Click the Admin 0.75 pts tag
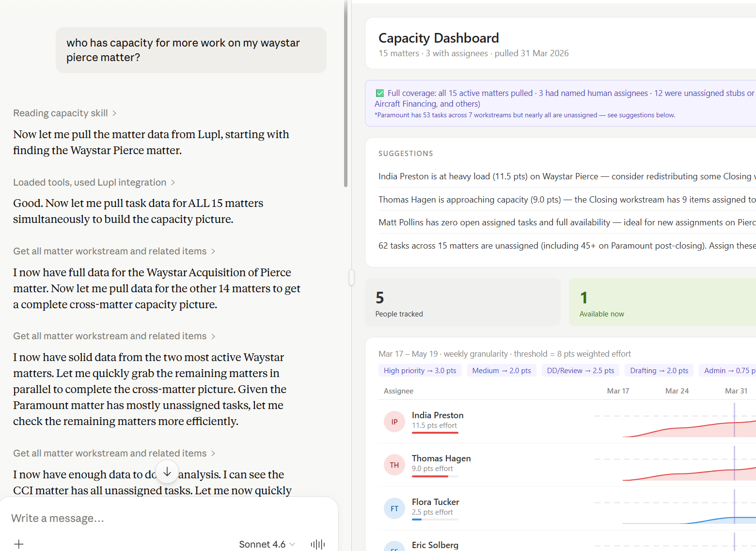The height and width of the screenshot is (551, 756). tap(727, 370)
